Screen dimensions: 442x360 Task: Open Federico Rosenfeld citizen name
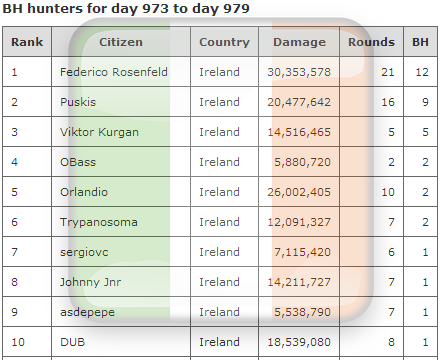click(114, 72)
